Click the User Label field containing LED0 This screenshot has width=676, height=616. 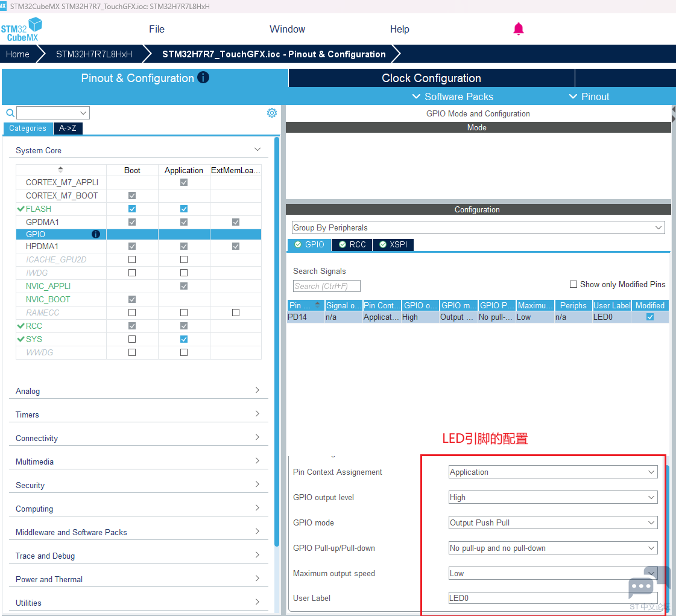pyautogui.click(x=553, y=598)
